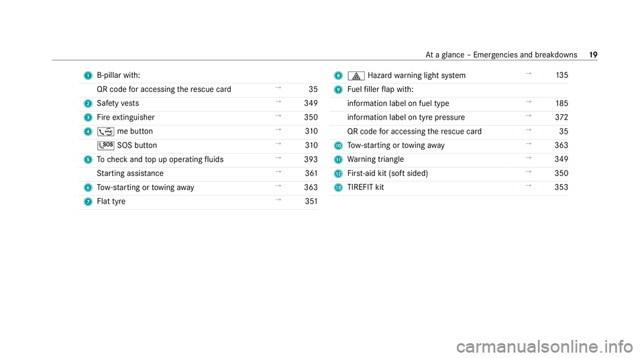Screen dimensions: 644x358
Task: Open page 351 for Flat tyre
Action: click(311, 201)
